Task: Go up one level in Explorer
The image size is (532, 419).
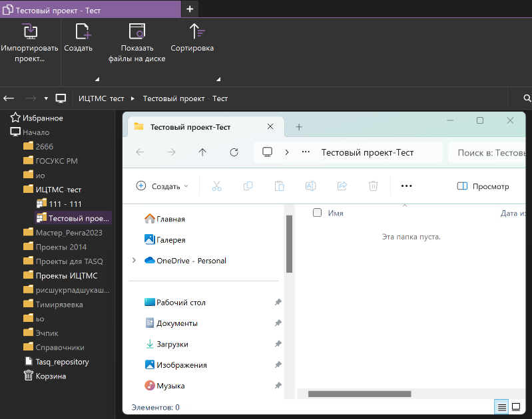Action: 202,152
